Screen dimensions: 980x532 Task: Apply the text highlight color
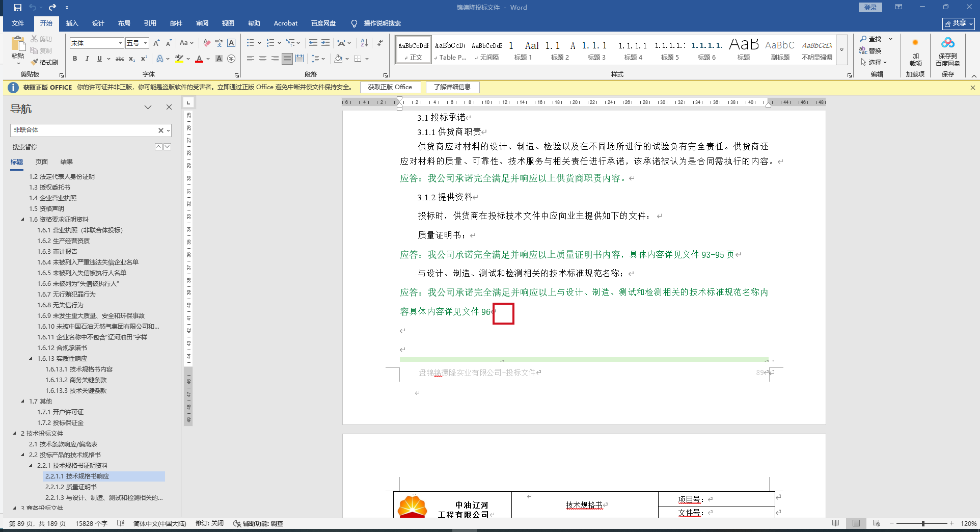click(179, 59)
